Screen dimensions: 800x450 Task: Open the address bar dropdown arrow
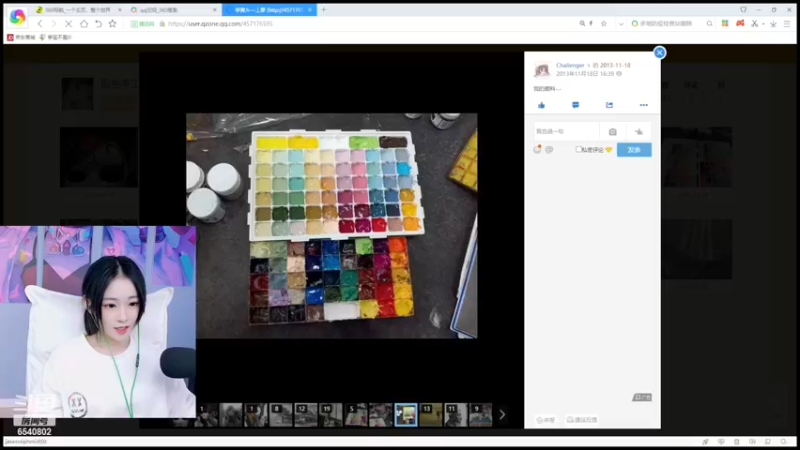pos(621,24)
